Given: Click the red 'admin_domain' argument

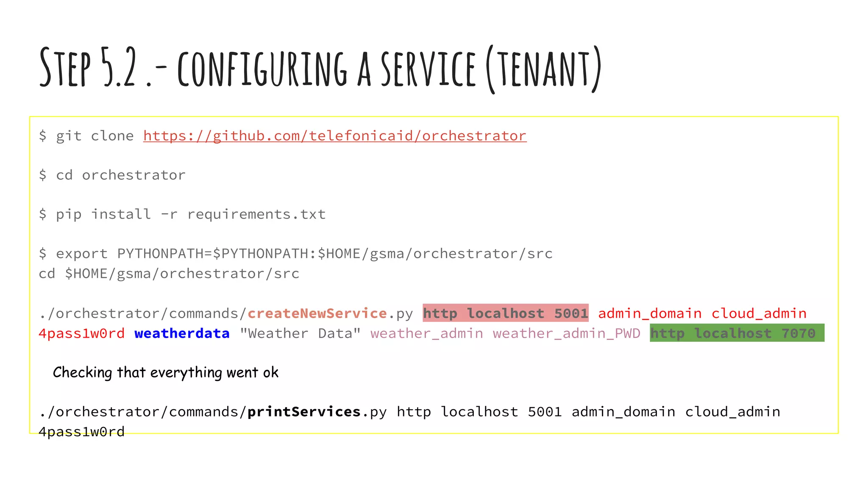Looking at the screenshot, I should coord(650,314).
